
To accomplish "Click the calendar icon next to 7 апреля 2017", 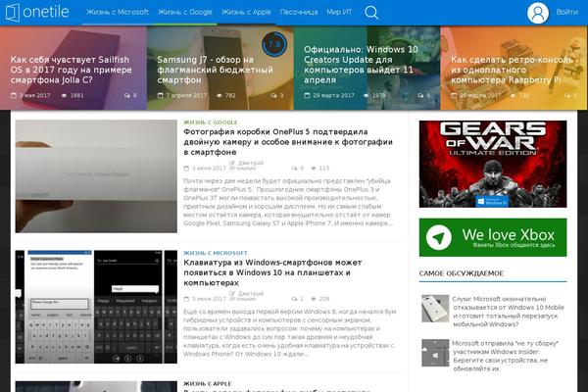I will pyautogui.click(x=160, y=95).
